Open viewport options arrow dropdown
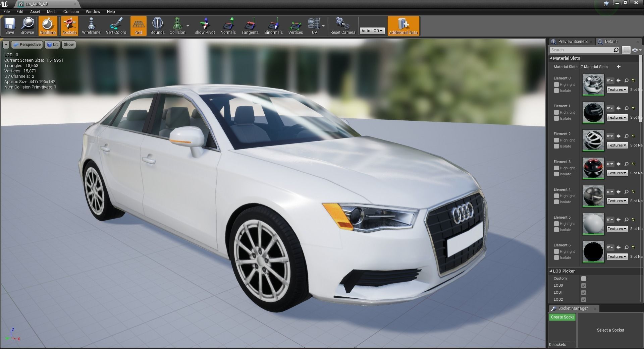The height and width of the screenshot is (349, 644). 6,45
